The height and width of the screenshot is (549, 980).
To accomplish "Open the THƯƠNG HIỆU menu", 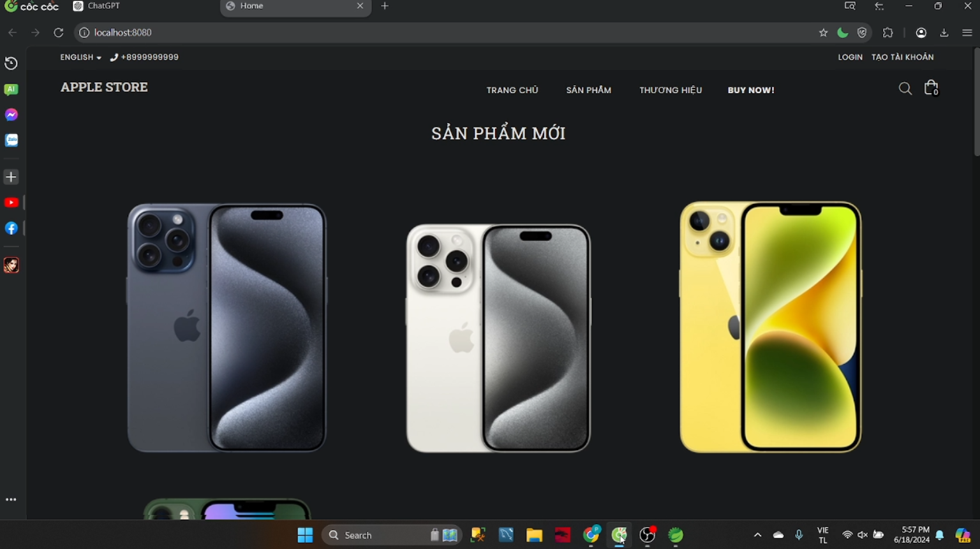I will click(671, 91).
